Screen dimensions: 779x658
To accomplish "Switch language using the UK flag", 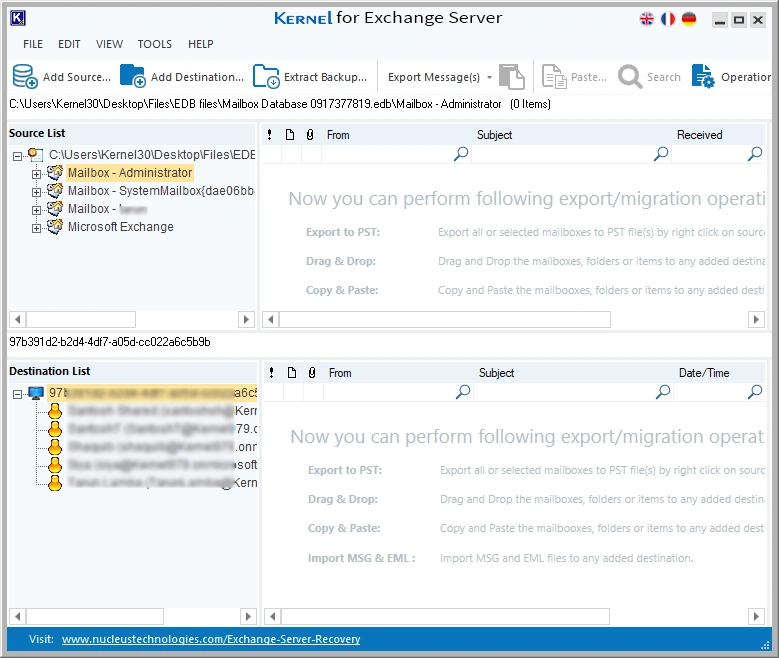I will pos(647,19).
